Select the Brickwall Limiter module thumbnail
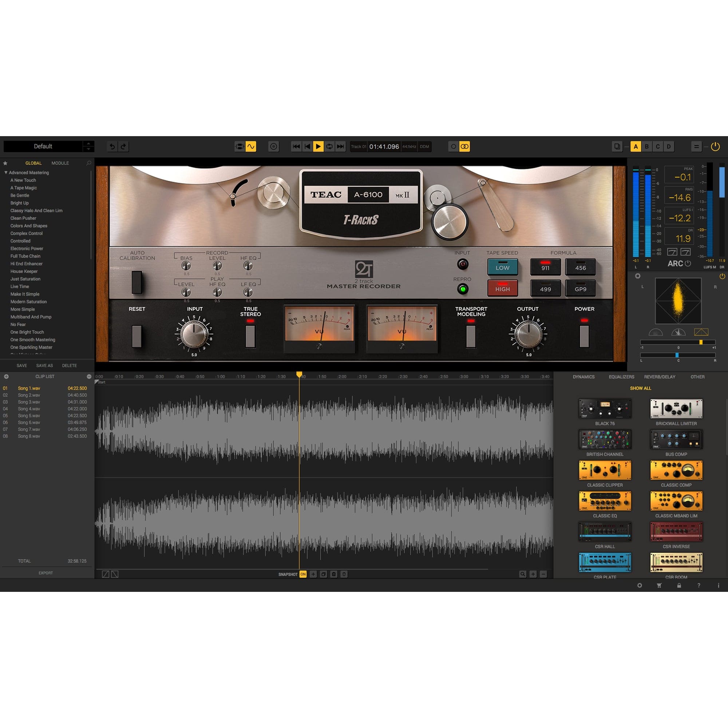 coord(676,409)
